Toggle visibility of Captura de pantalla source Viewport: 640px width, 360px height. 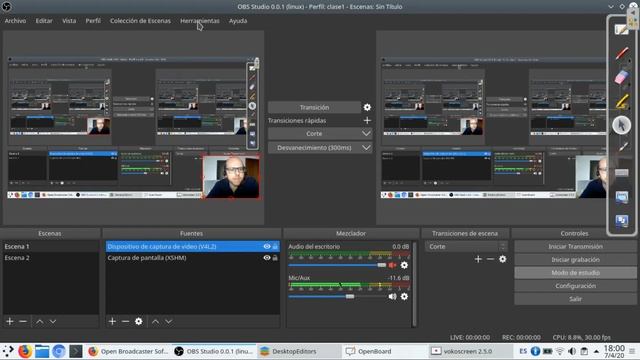tap(267, 258)
